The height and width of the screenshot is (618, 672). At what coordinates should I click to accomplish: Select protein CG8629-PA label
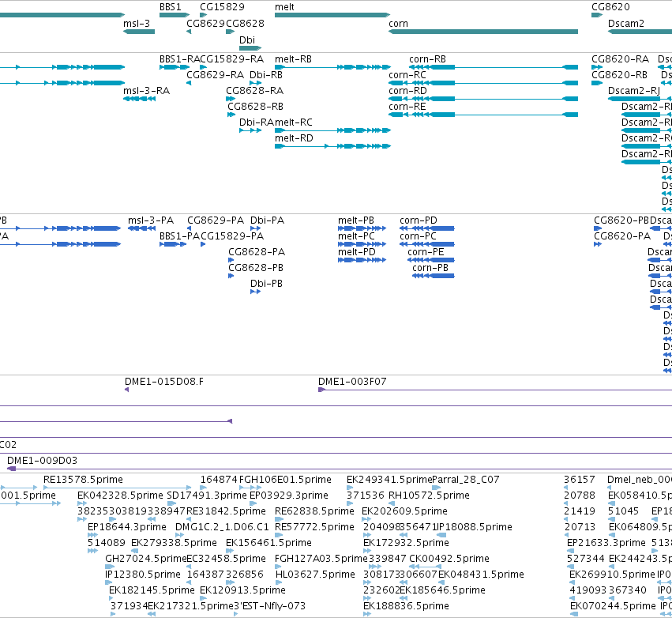coord(216,220)
